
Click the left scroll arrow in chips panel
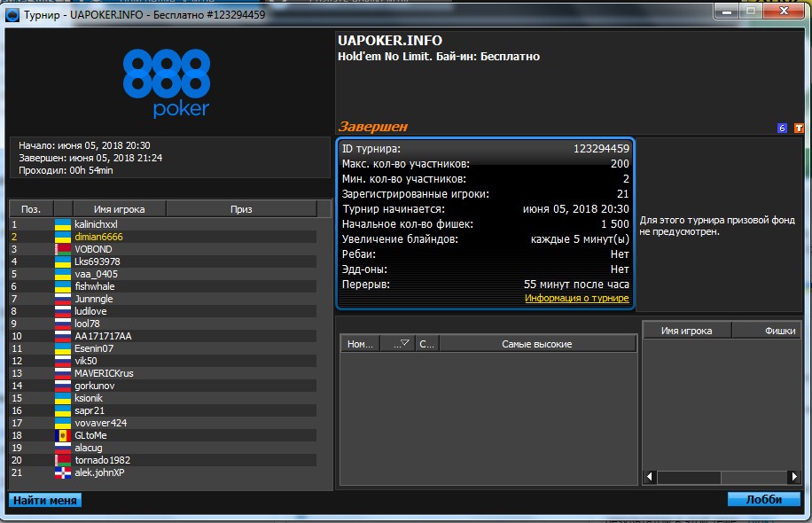pos(650,476)
